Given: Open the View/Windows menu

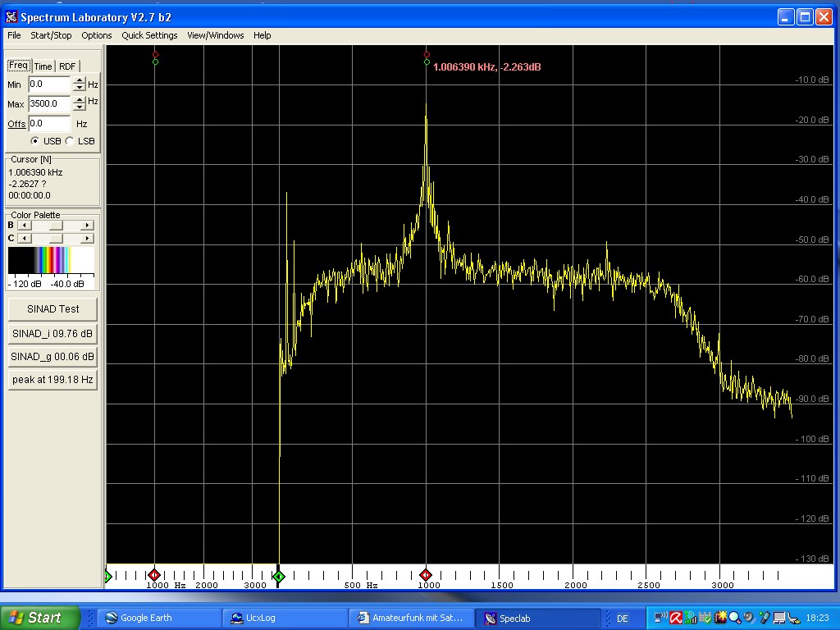Looking at the screenshot, I should click(215, 35).
